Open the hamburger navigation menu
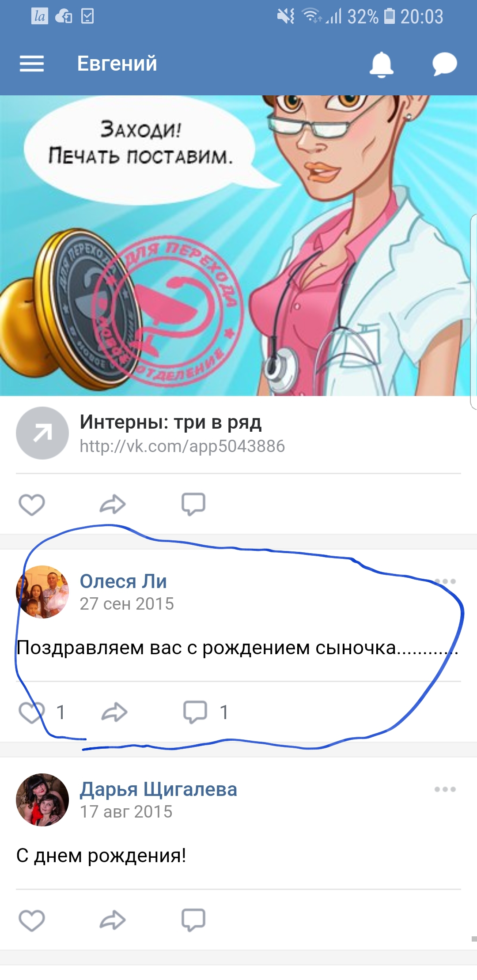Image resolution: width=477 pixels, height=980 pixels. [32, 64]
